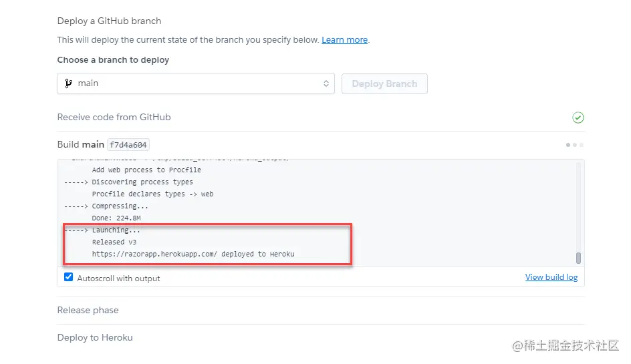Toggle Autoscroll with output checkbox
This screenshot has width=631, height=364.
69,277
